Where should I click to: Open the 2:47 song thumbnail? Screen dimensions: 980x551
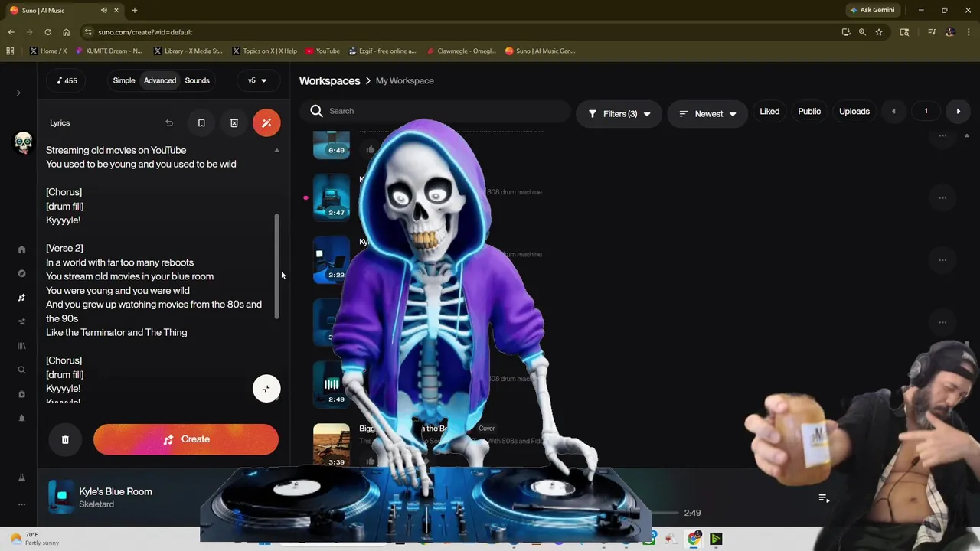click(332, 197)
